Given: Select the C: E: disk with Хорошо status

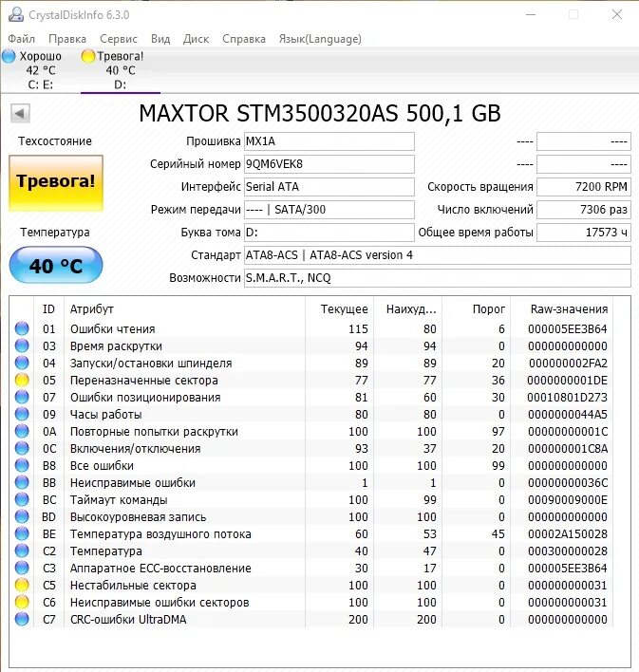Looking at the screenshot, I should tap(40, 70).
